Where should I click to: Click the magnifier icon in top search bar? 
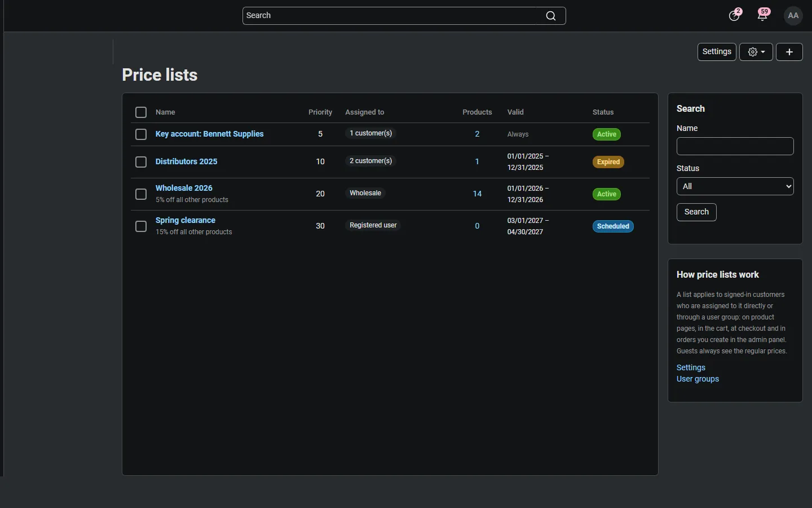point(551,16)
